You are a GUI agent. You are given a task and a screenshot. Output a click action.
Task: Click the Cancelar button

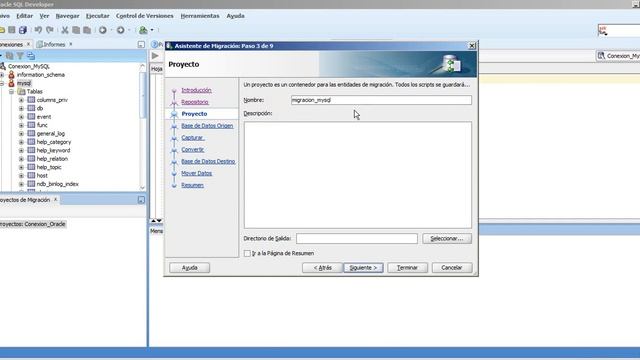click(x=451, y=268)
